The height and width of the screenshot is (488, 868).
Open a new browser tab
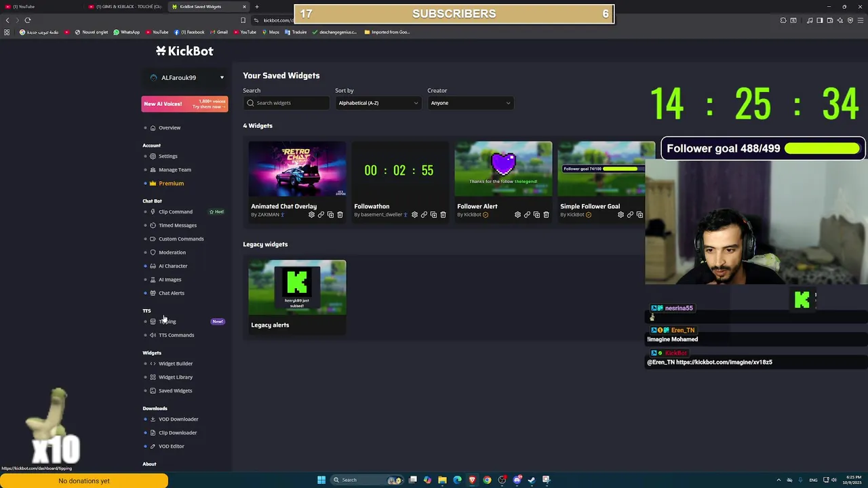pos(256,7)
